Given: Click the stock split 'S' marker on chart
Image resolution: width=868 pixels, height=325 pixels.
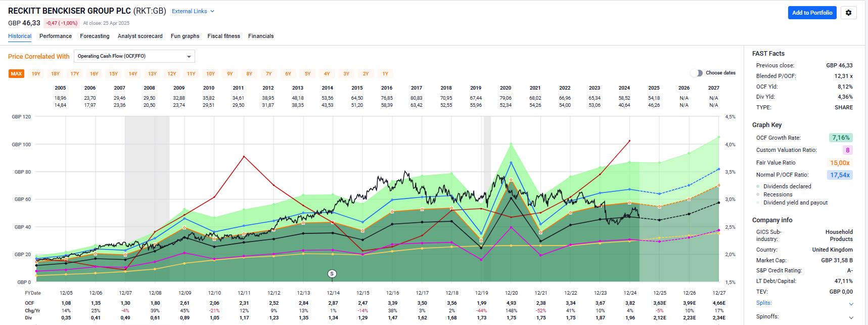Looking at the screenshot, I should [x=332, y=274].
